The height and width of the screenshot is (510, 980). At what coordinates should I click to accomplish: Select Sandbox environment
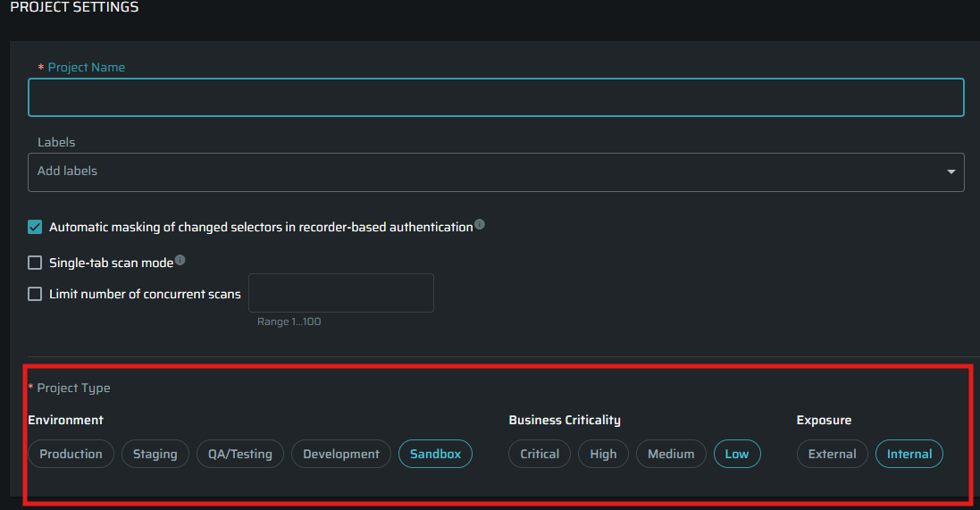click(x=436, y=454)
